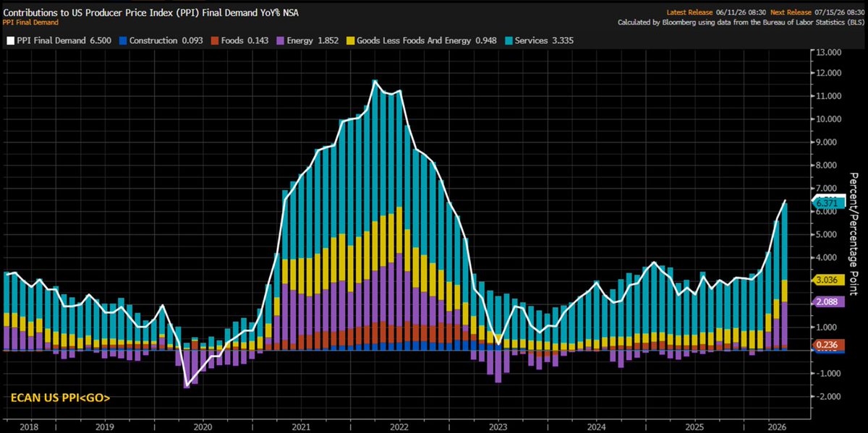Click the 2020 year label on the x-axis

click(202, 426)
